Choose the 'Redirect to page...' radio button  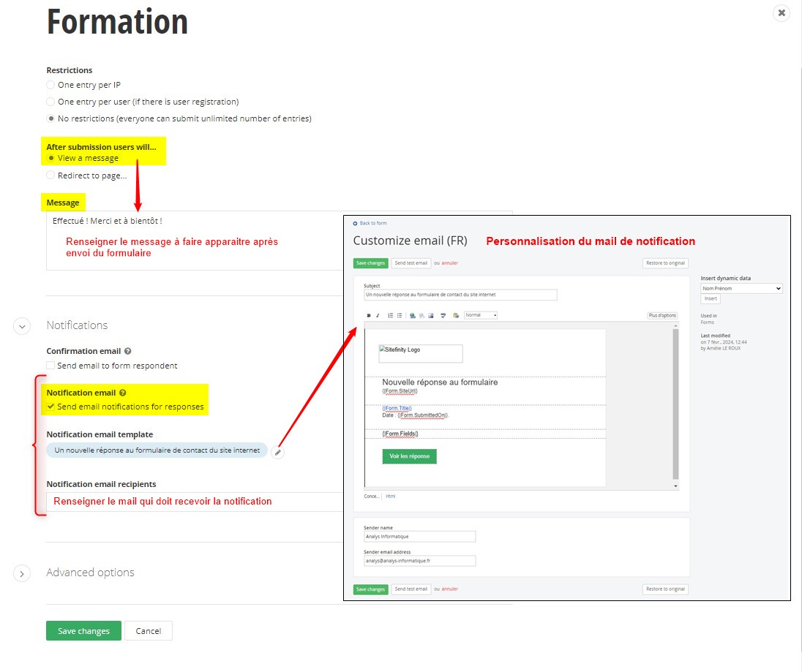(50, 175)
